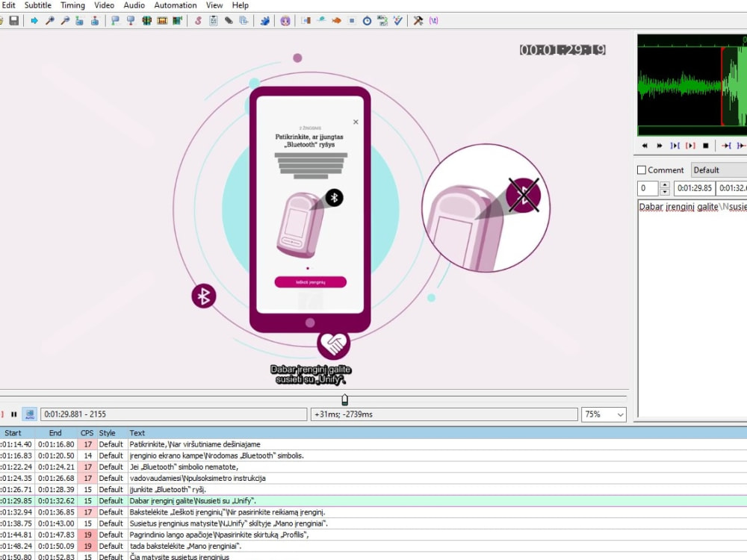Open the Help menu
The height and width of the screenshot is (560, 747).
coord(240,5)
